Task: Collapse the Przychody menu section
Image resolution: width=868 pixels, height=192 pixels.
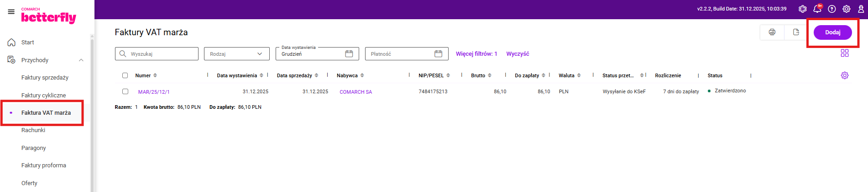Action: pyautogui.click(x=81, y=60)
